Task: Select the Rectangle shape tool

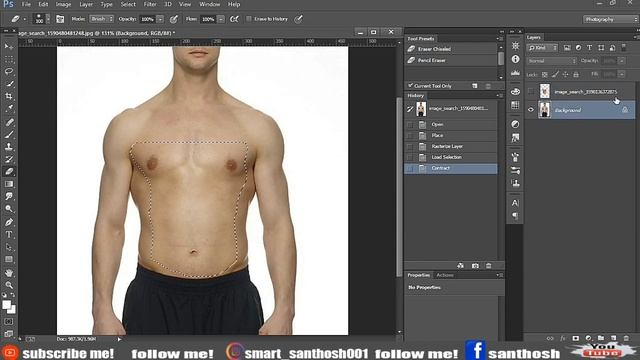Action: (9, 260)
